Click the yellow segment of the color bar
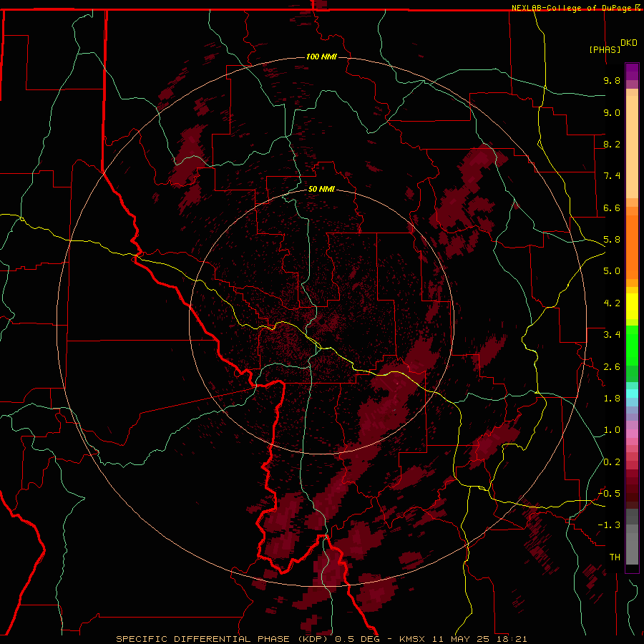The height and width of the screenshot is (644, 644). pyautogui.click(x=632, y=306)
